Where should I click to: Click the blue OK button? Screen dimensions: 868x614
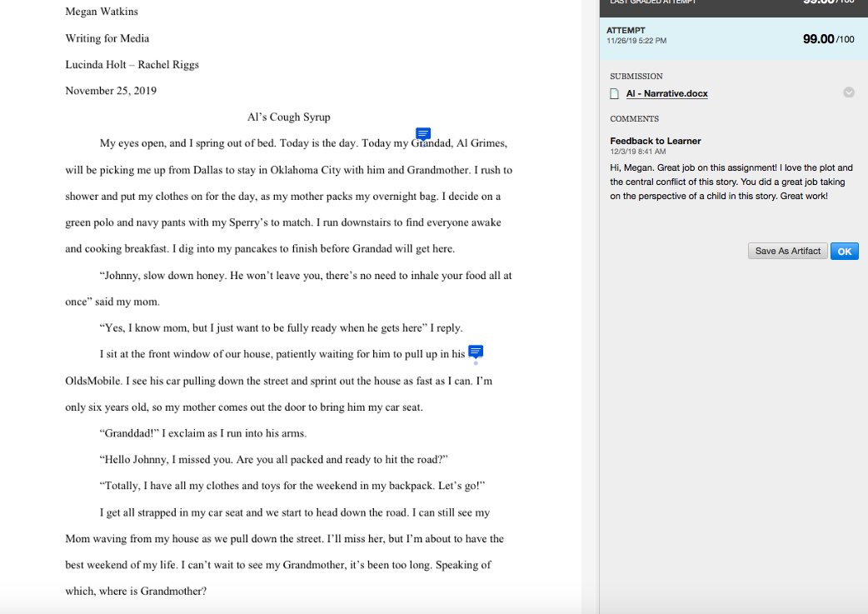pyautogui.click(x=844, y=251)
